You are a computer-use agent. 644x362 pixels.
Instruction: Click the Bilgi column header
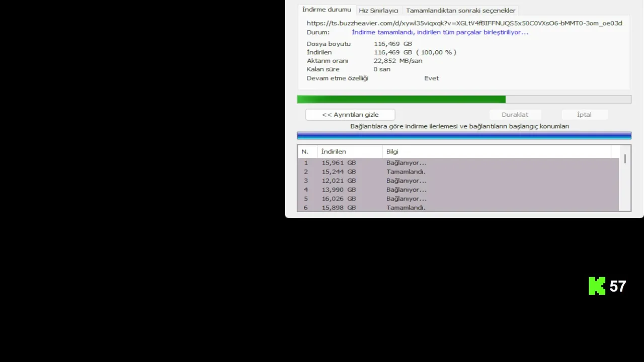pos(497,151)
